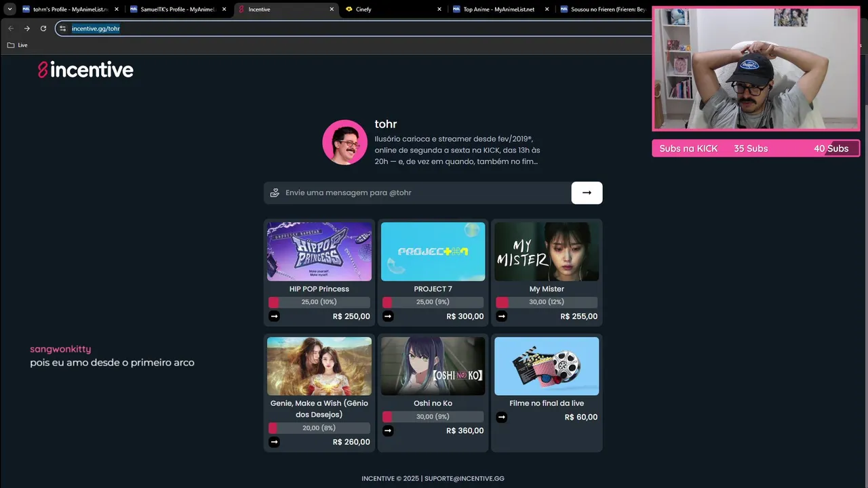Click the browser back arrow

click(x=10, y=28)
